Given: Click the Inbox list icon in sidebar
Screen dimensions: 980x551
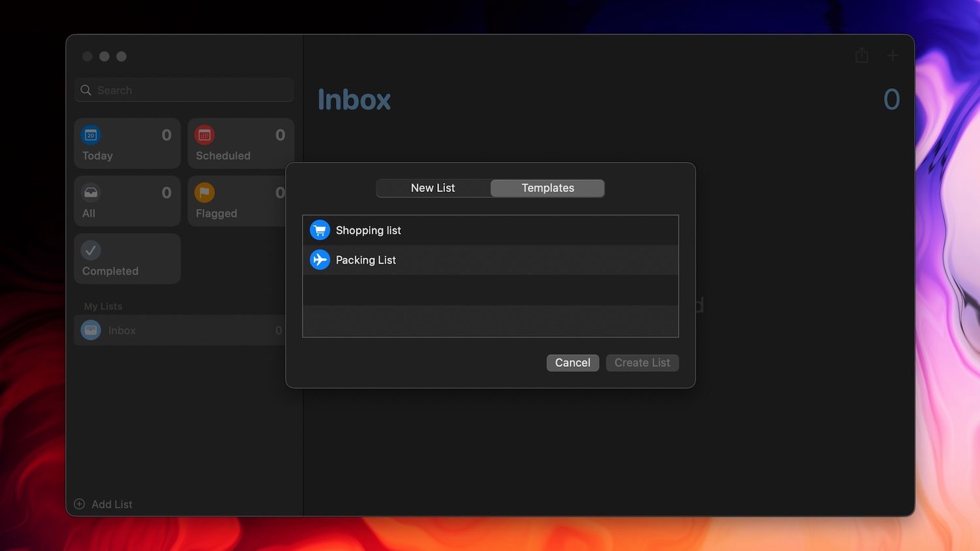Looking at the screenshot, I should [x=91, y=330].
